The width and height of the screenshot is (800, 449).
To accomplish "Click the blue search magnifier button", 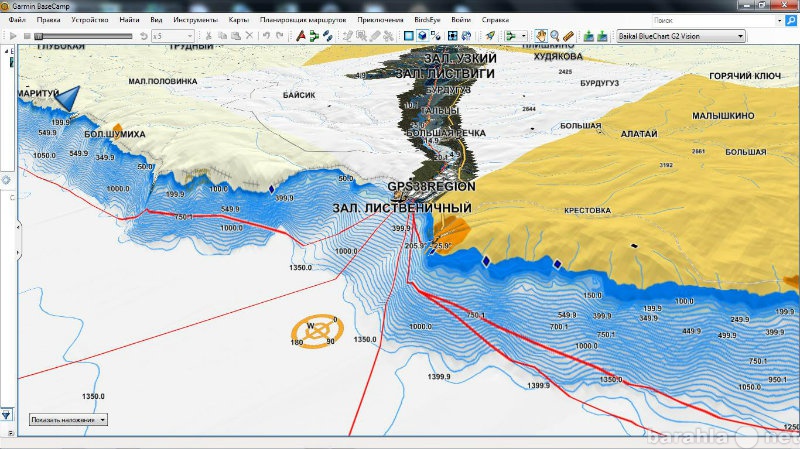I will [791, 20].
